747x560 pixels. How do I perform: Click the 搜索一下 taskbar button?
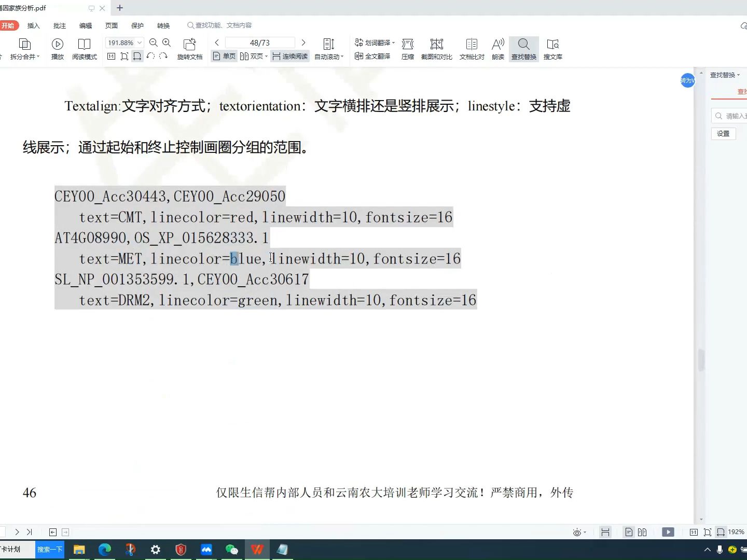tap(50, 550)
